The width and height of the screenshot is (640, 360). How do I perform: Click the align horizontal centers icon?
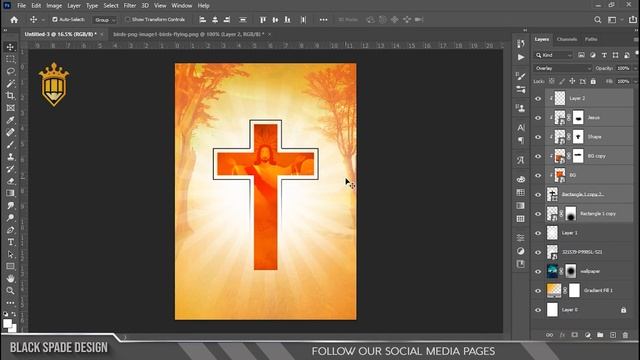(215, 20)
